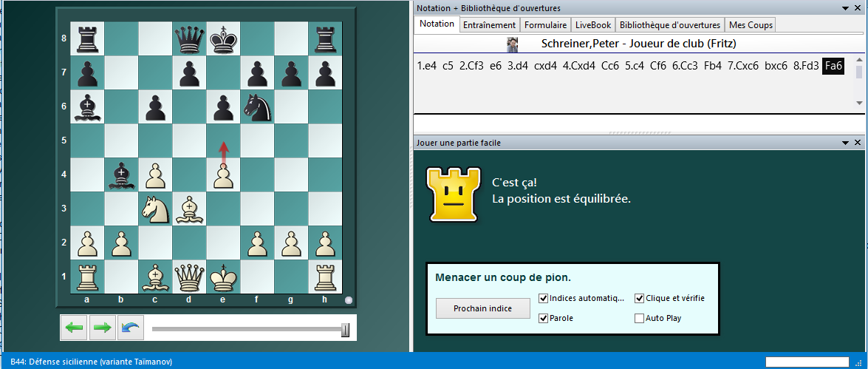The height and width of the screenshot is (369, 868).
Task: Jump to move 8.Fd3 in notation
Action: [x=806, y=66]
